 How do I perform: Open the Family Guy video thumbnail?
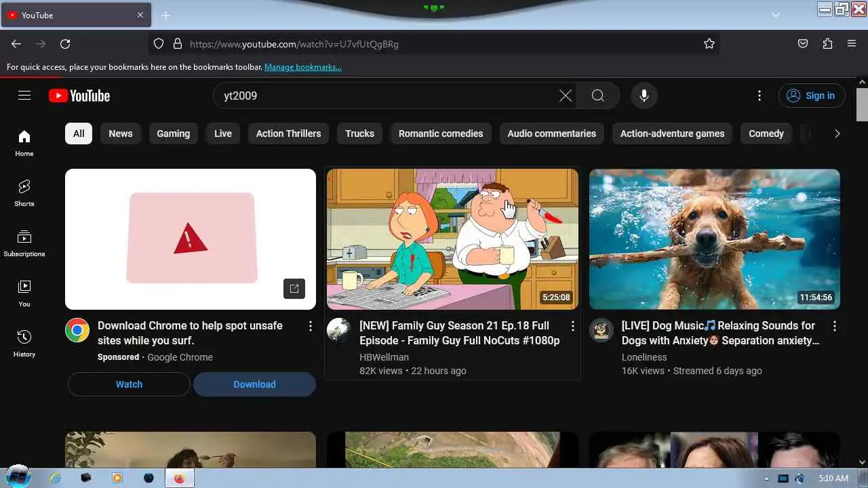pyautogui.click(x=453, y=239)
